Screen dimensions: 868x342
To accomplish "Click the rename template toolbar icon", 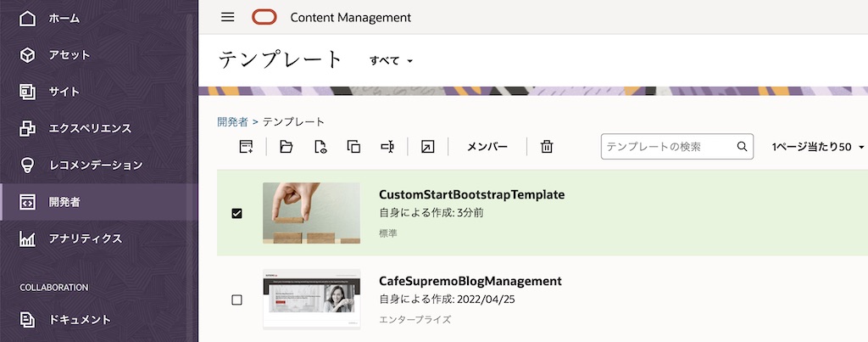I will [387, 147].
